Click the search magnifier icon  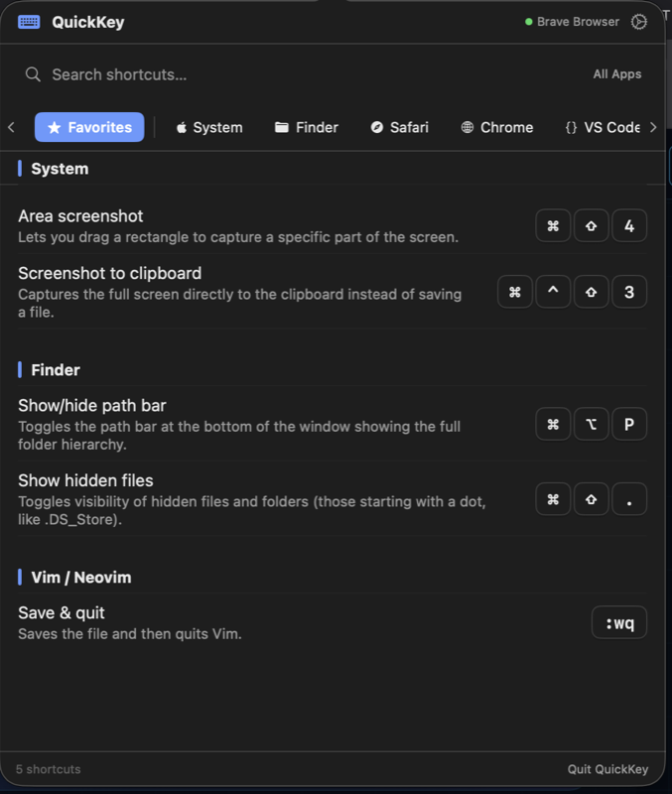click(x=33, y=74)
